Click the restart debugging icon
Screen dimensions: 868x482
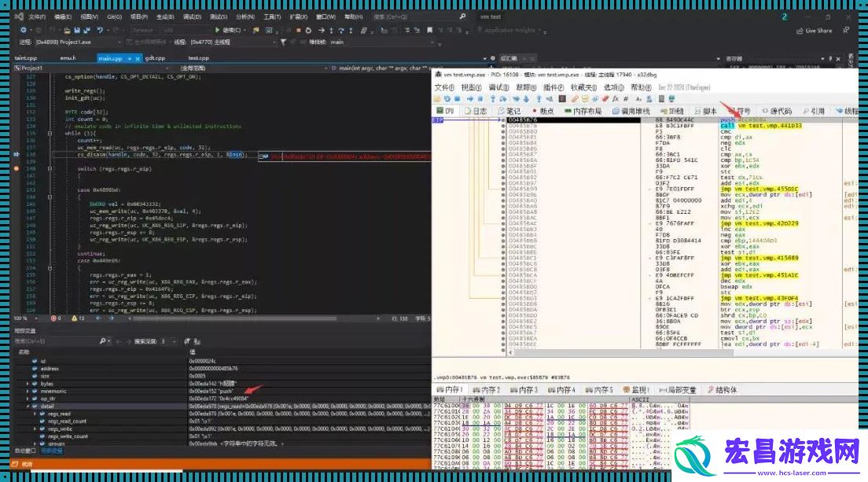pos(308,30)
